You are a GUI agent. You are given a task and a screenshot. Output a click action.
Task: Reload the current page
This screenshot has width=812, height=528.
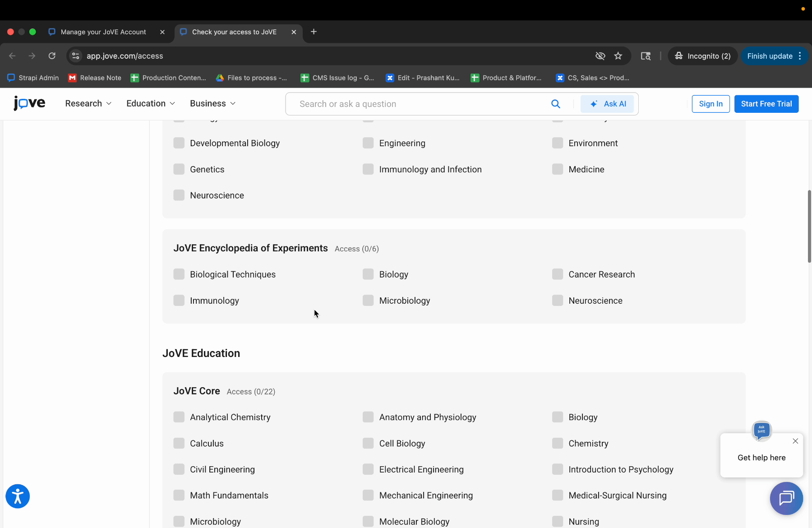tap(52, 56)
